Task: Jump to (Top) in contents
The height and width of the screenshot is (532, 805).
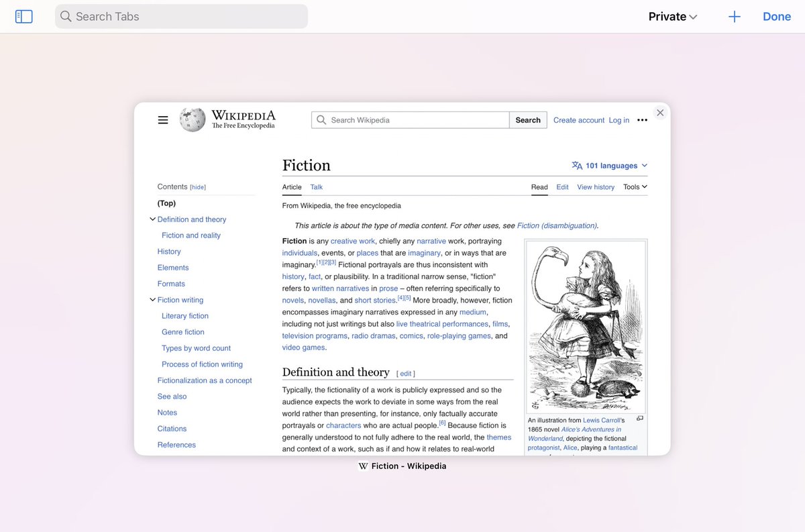Action: click(166, 203)
